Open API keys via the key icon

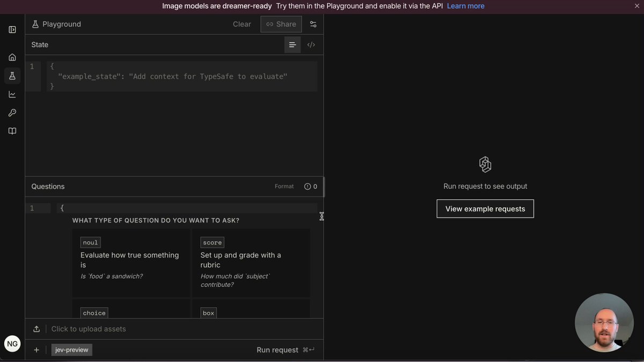(x=12, y=113)
